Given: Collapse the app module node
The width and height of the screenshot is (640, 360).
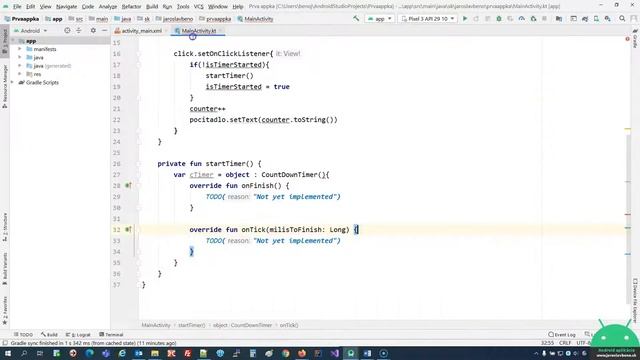Looking at the screenshot, I should pyautogui.click(x=13, y=41).
